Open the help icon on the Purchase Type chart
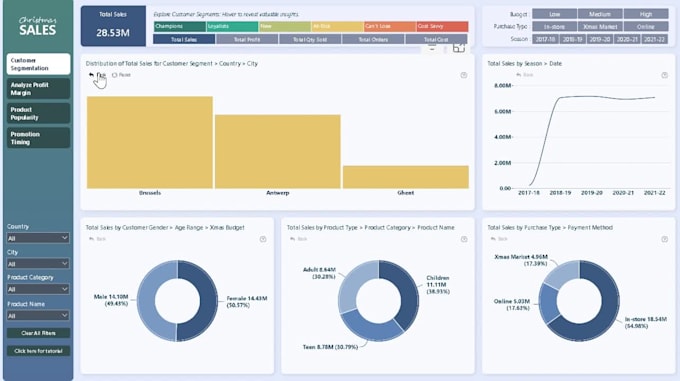This screenshot has height=381, width=680. click(664, 239)
